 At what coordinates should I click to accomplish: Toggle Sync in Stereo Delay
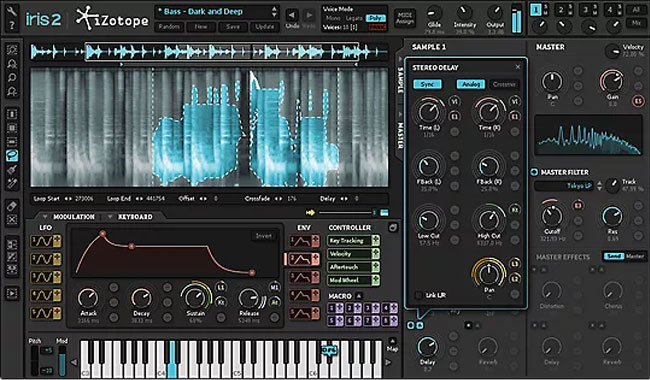tap(427, 84)
